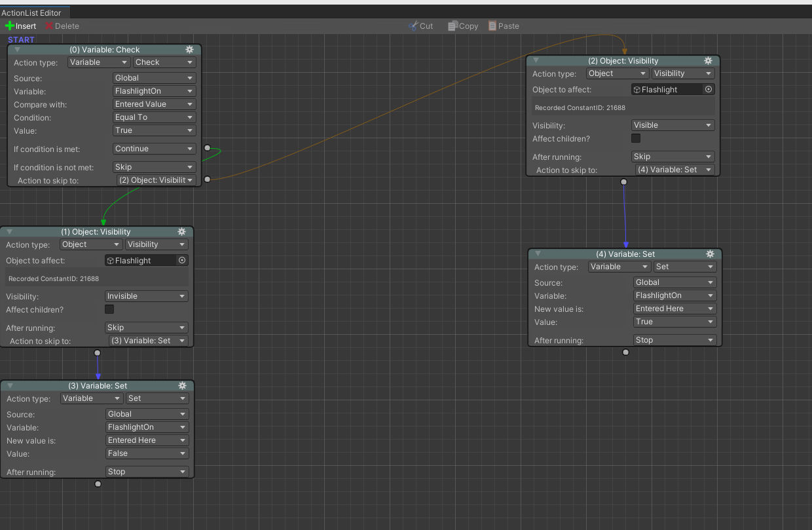The image size is (812, 530).
Task: Click 'If condition is met' output socket
Action: click(208, 148)
